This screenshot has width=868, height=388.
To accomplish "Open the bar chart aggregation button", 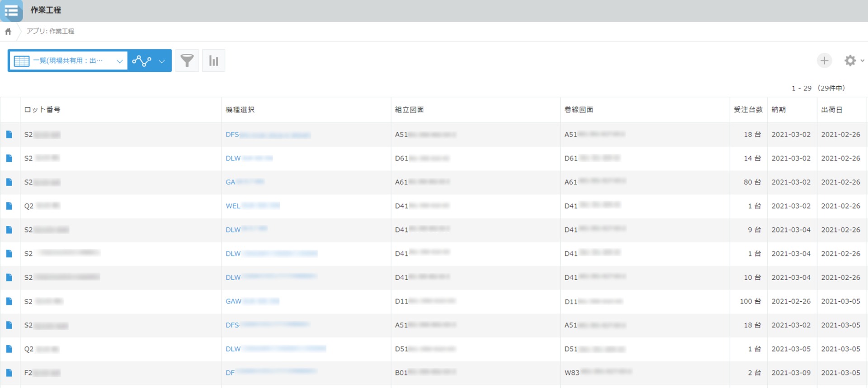I will tap(214, 61).
